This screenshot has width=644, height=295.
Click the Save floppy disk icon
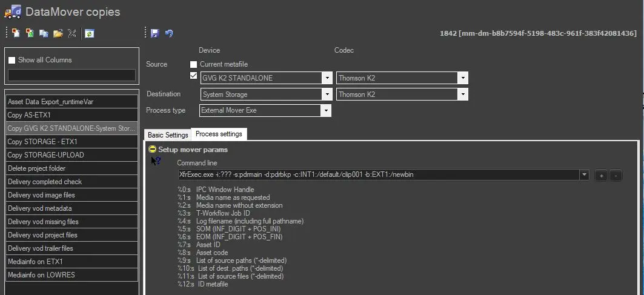[x=155, y=33]
